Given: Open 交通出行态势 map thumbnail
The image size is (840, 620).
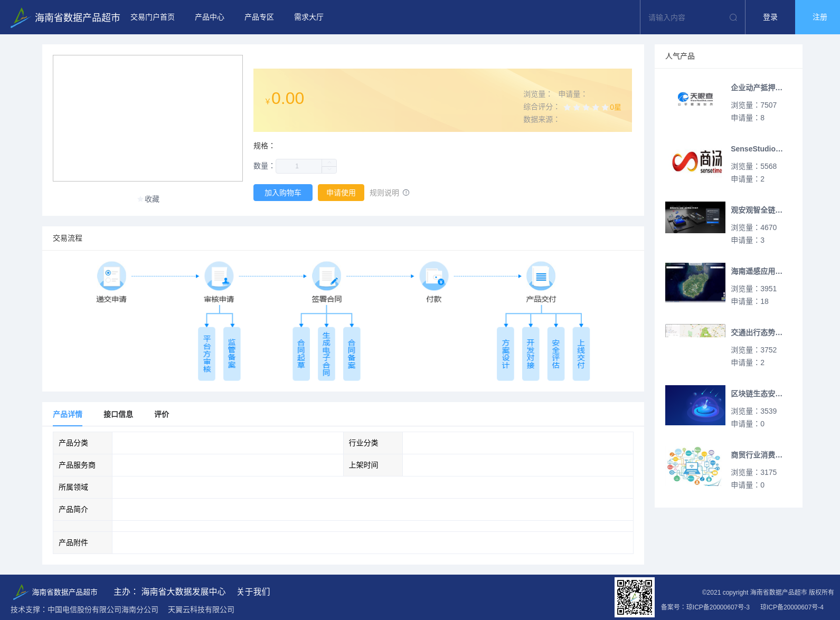Looking at the screenshot, I should pos(695,331).
